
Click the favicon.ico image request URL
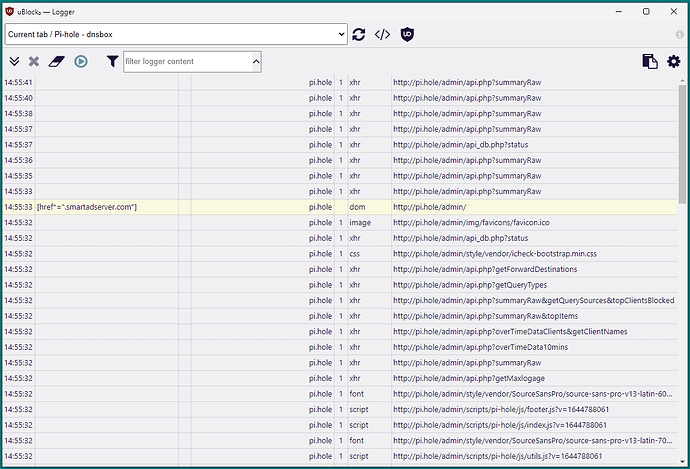tap(471, 223)
